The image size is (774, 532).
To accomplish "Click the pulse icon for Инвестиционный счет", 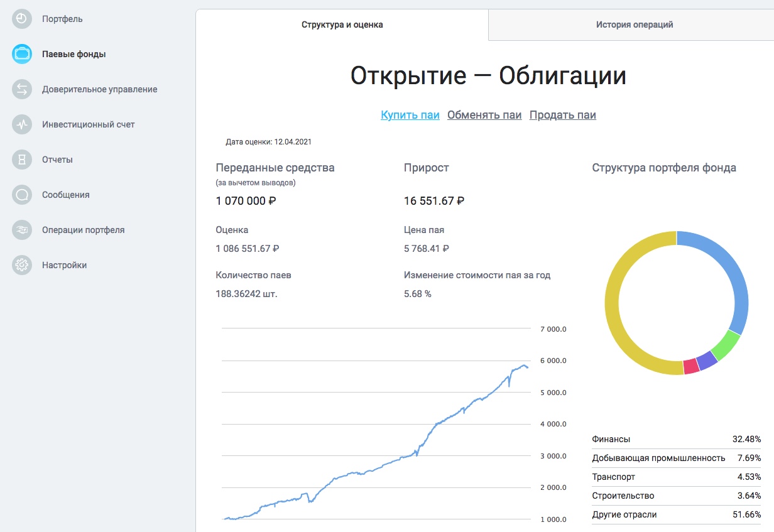I will (x=22, y=124).
